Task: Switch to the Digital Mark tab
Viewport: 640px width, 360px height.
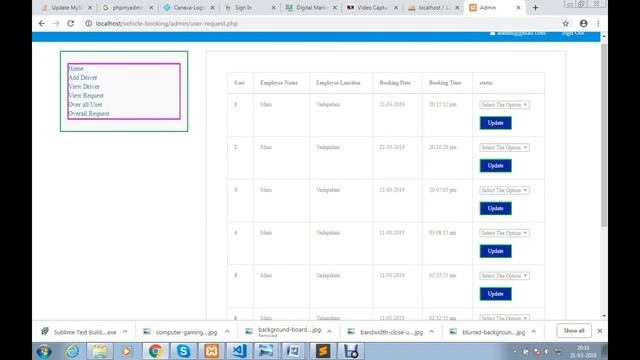Action: (311, 8)
